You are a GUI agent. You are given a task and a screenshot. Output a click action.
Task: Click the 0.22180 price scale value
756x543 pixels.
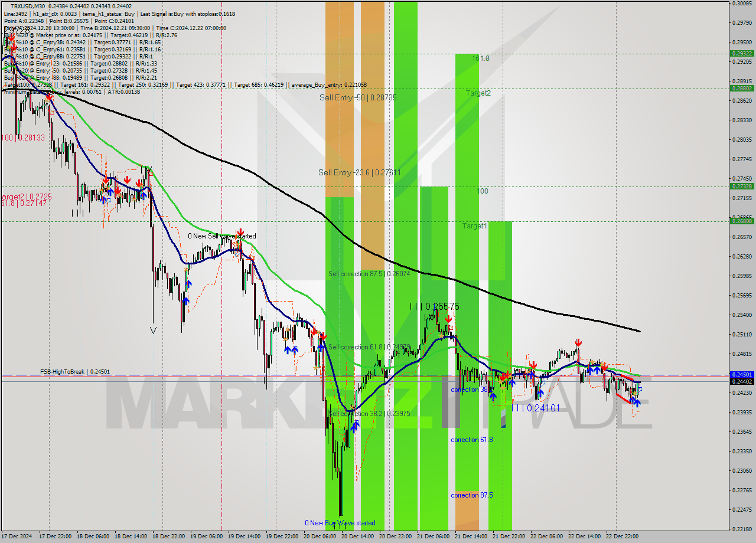click(742, 529)
